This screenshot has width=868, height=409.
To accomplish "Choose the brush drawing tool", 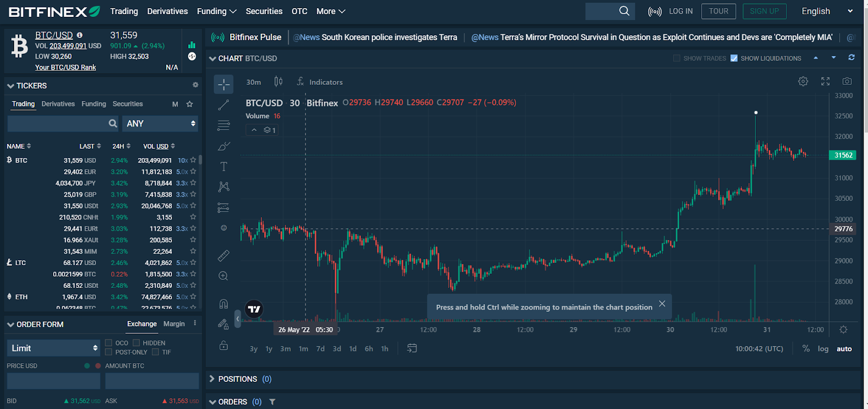I will [224, 146].
